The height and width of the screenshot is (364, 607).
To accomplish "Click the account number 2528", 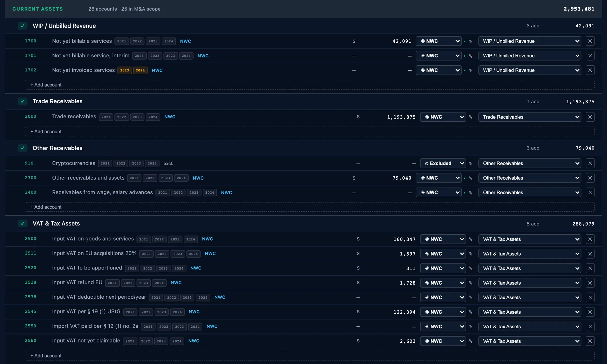I will click(x=31, y=282).
